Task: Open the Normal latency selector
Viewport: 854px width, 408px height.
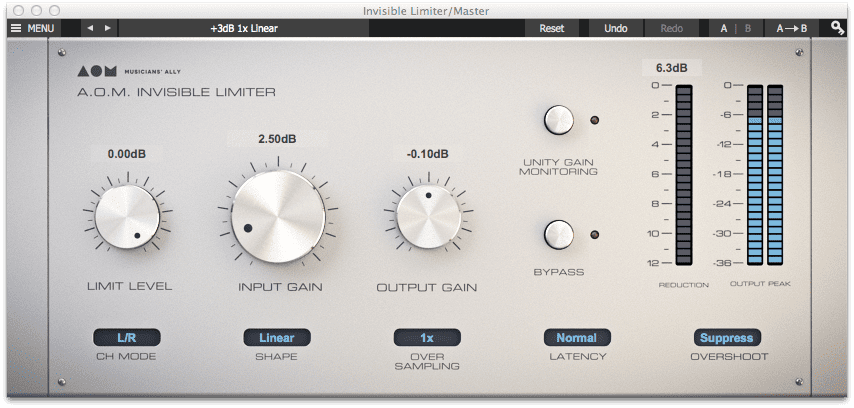Action: coord(577,338)
